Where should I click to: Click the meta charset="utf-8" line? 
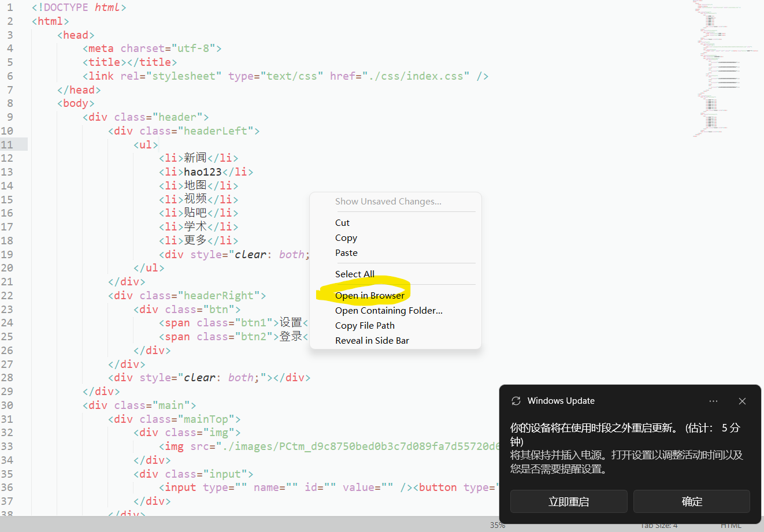152,49
